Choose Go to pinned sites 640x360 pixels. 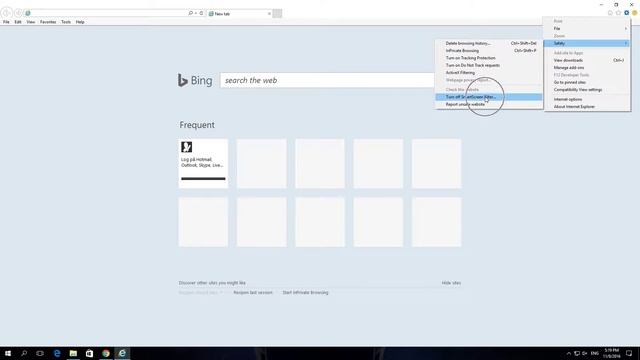pyautogui.click(x=587, y=82)
